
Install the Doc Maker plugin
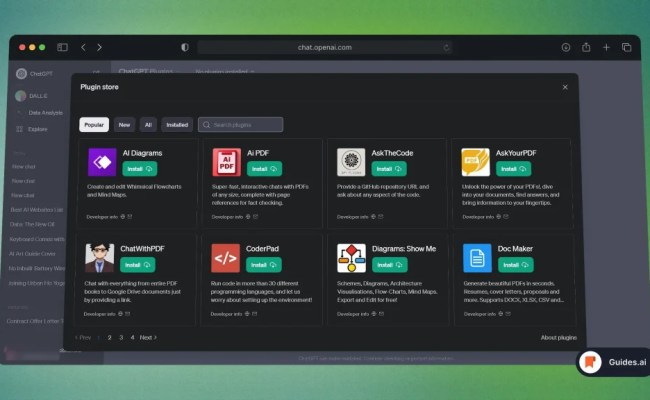(516, 265)
